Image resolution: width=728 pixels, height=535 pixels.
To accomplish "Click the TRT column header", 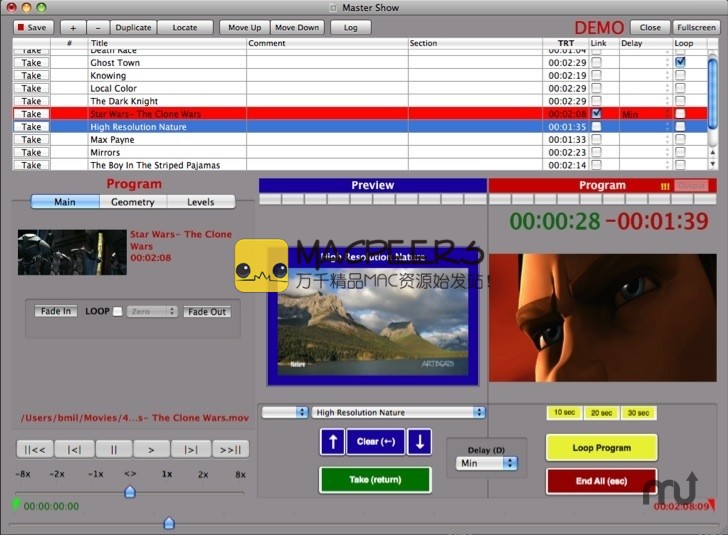I will (x=566, y=43).
